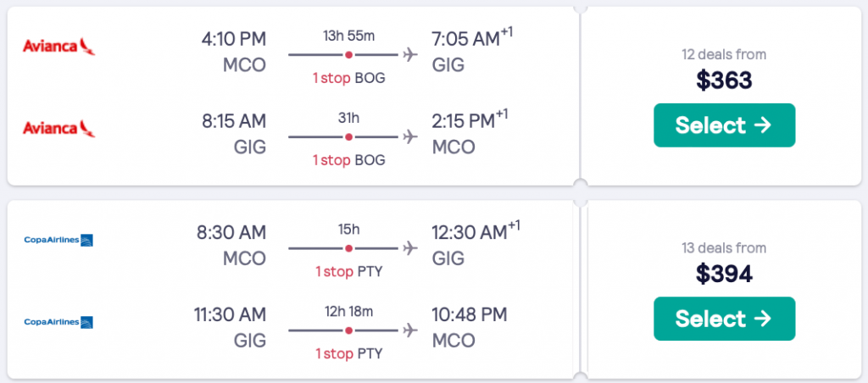Click the Copa Airlines logo on the 8:30 AM flight
Image resolution: width=868 pixels, height=383 pixels.
point(58,241)
